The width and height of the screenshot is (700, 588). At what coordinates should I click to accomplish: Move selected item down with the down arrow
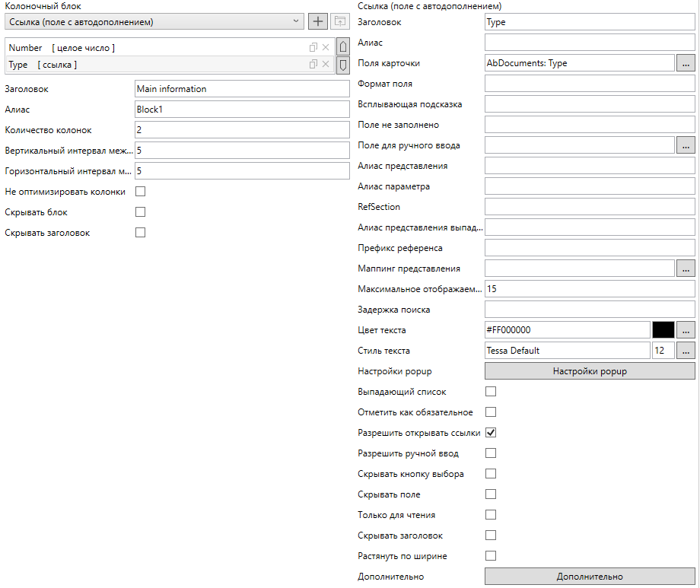tap(342, 65)
